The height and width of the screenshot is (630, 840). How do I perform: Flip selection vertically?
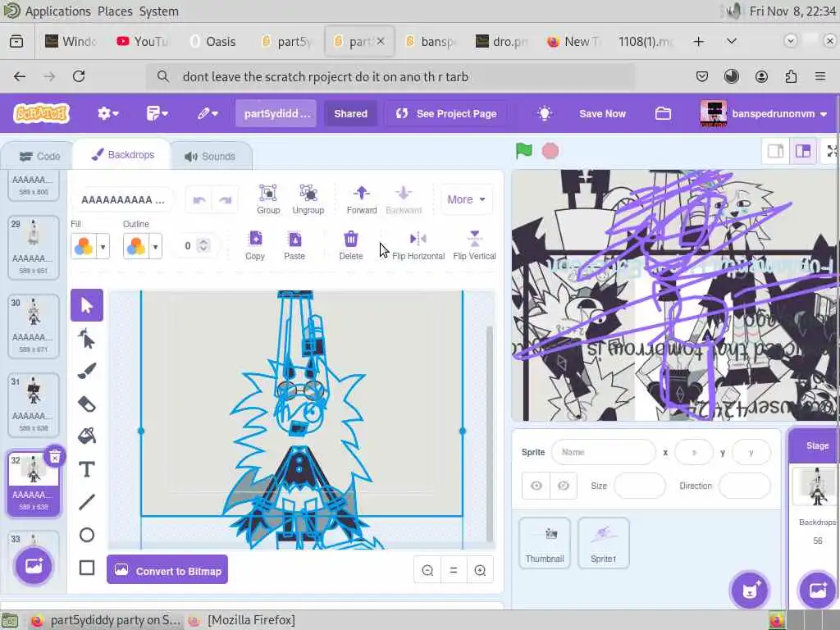pyautogui.click(x=475, y=245)
